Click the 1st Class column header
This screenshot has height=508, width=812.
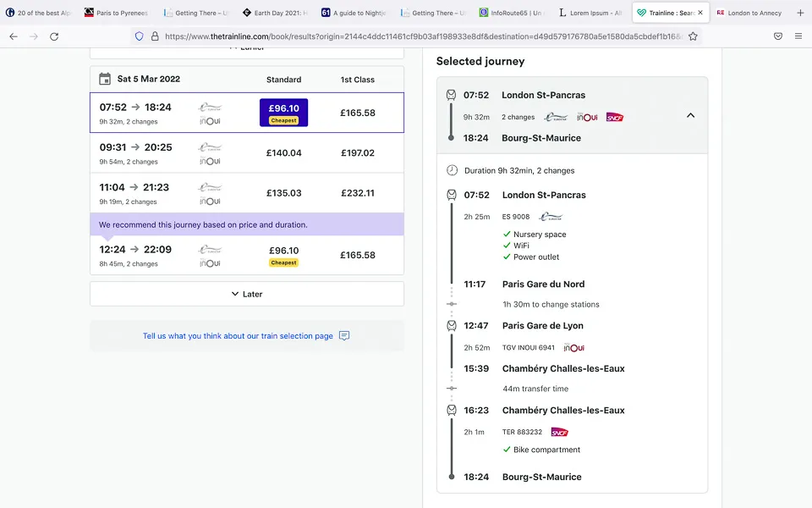357,80
